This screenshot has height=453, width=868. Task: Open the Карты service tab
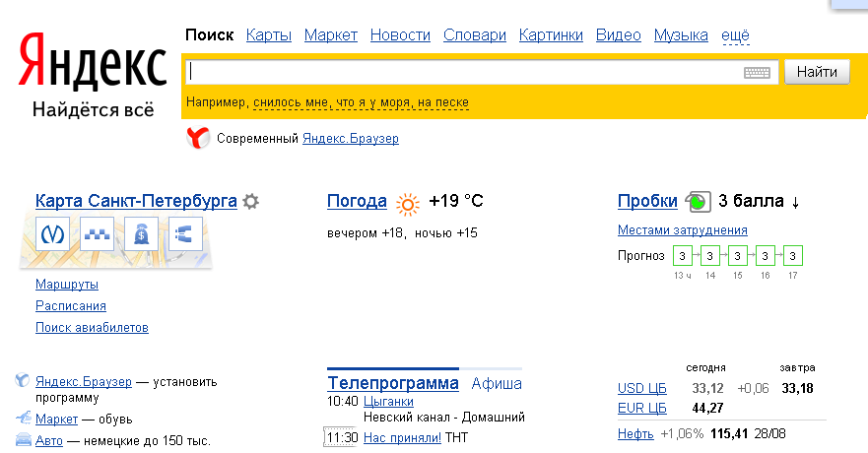pyautogui.click(x=269, y=35)
